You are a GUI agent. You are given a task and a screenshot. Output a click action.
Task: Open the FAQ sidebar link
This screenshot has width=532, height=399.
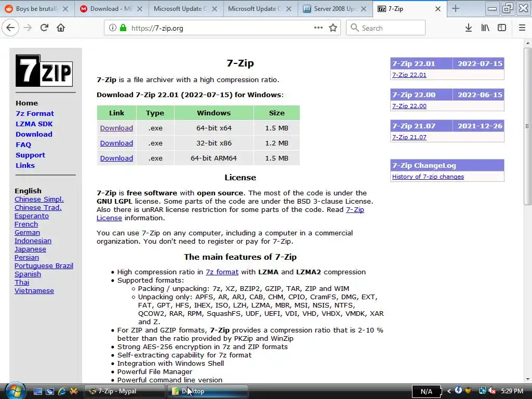(23, 144)
